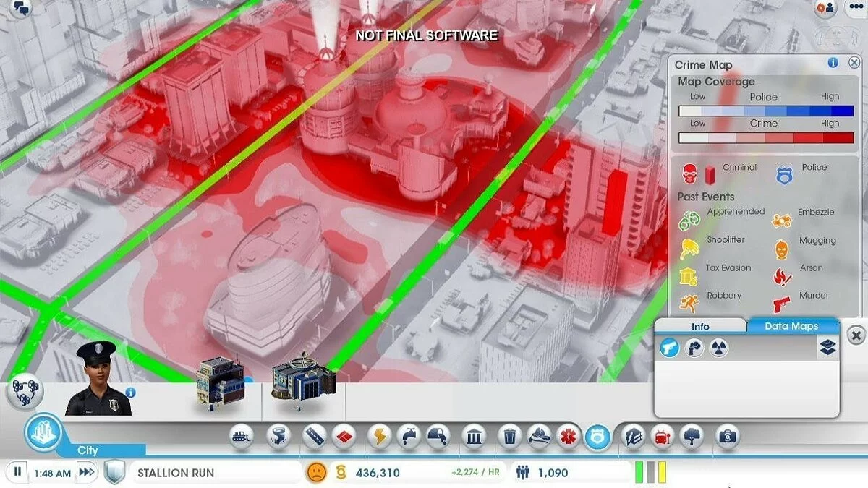The width and height of the screenshot is (868, 488).
Task: Set game speed to fast-forward
Action: point(86,473)
